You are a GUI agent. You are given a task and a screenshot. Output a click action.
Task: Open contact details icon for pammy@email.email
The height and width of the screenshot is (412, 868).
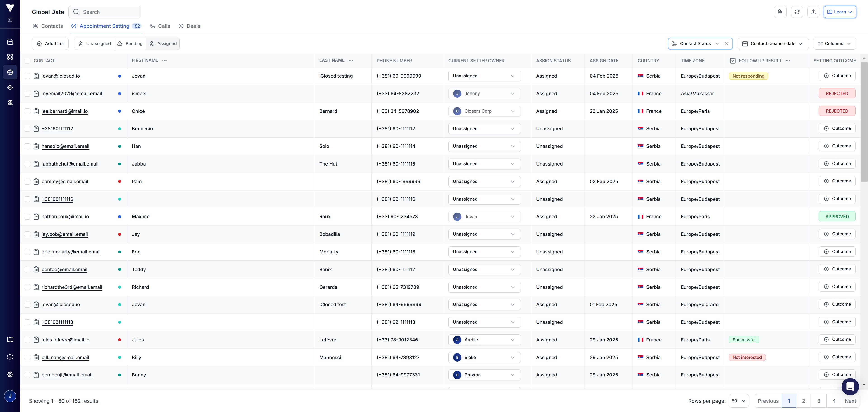(36, 181)
